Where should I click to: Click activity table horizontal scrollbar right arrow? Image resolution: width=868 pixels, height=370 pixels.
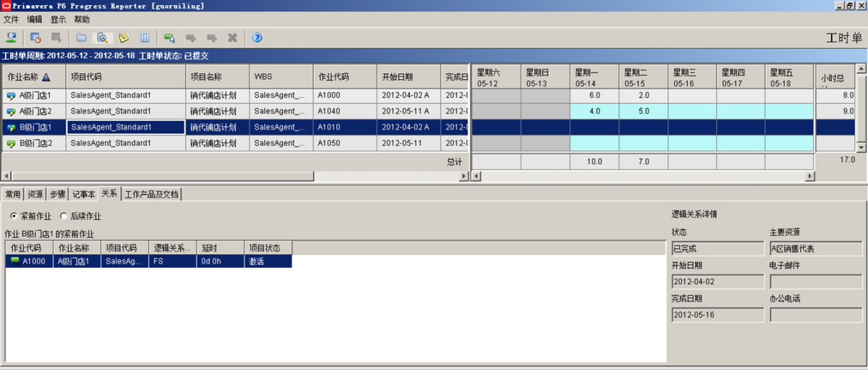(464, 176)
